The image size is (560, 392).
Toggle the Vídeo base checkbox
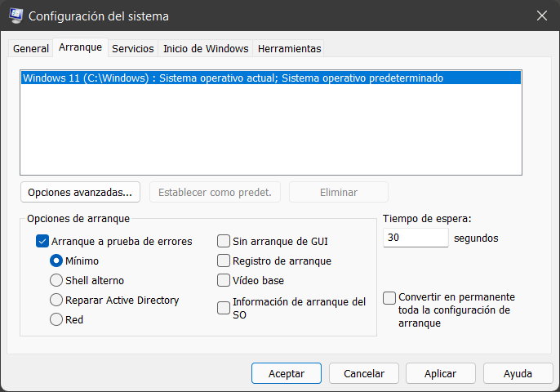point(223,280)
